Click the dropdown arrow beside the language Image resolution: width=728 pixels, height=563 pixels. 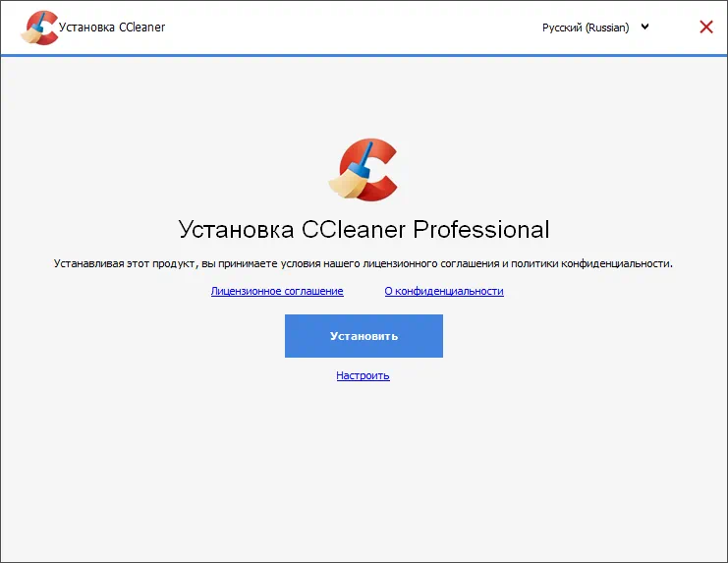[x=644, y=27]
